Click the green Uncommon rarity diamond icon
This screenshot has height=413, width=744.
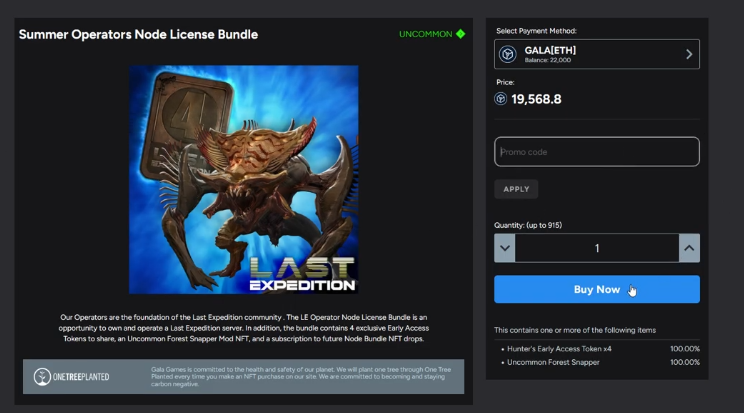[x=460, y=34]
